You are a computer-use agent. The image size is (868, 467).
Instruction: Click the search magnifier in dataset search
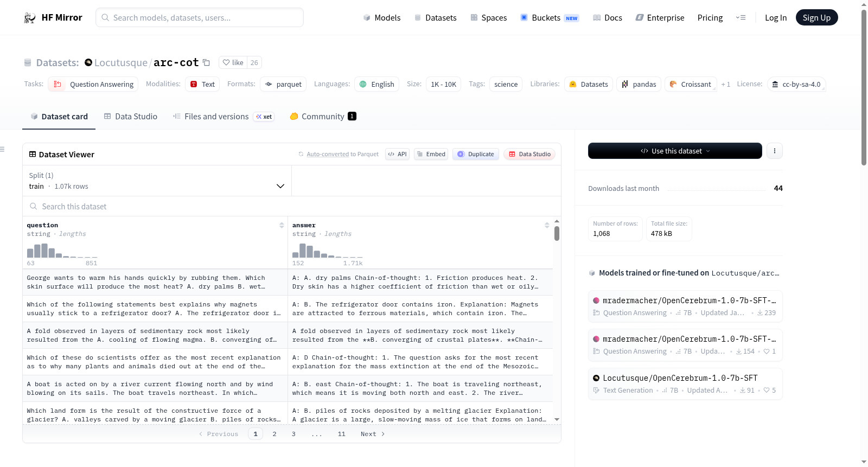34,206
